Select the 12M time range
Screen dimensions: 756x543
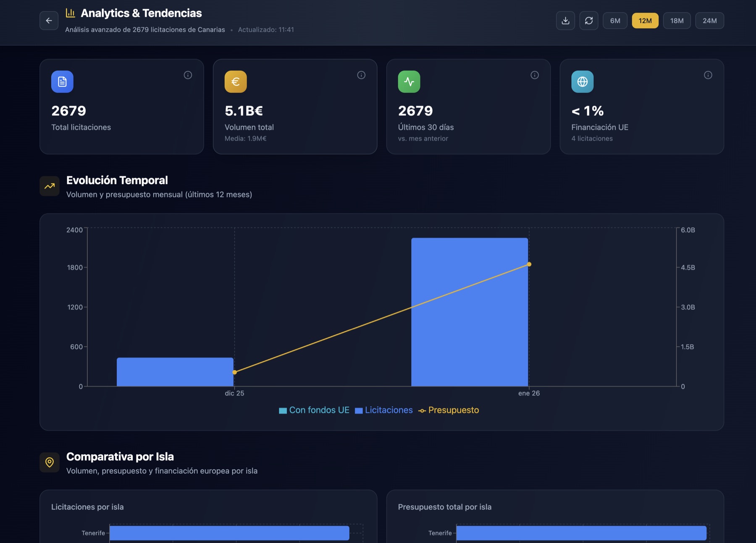point(645,21)
